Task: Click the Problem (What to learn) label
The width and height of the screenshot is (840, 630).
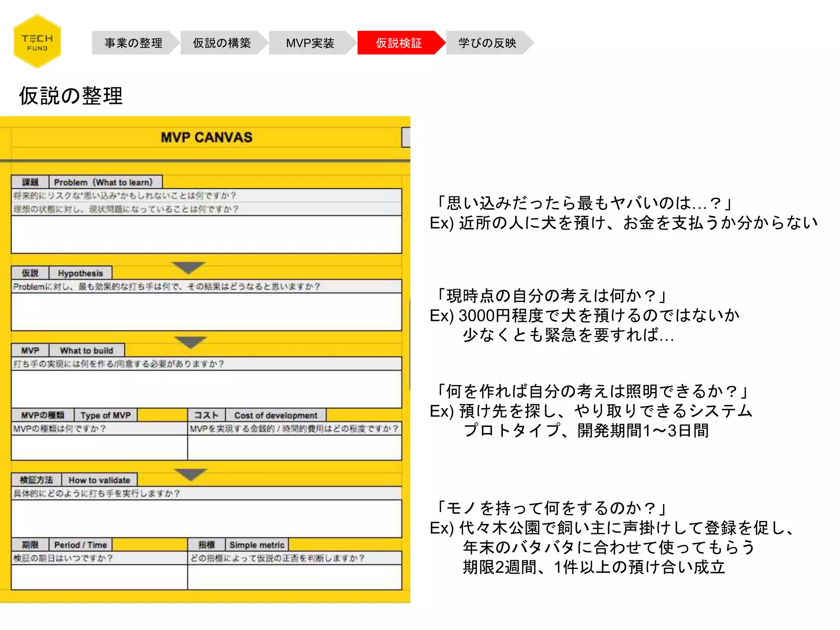Action: [x=106, y=182]
